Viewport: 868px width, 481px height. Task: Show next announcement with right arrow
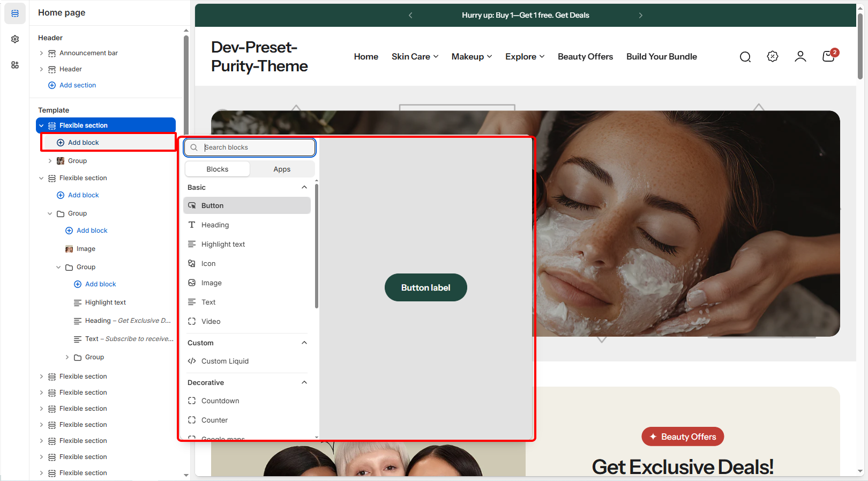pyautogui.click(x=640, y=16)
